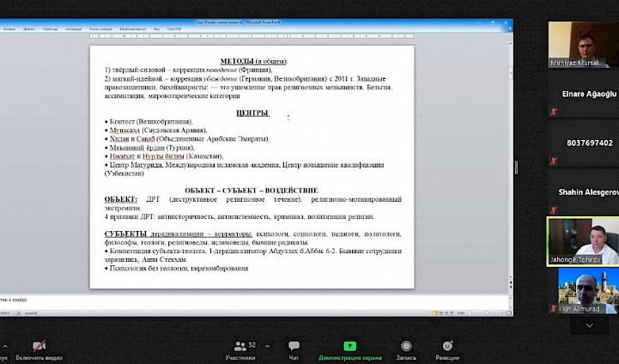The height and width of the screenshot is (364, 619).
Task: Open the Реакции reactions menu
Action: pyautogui.click(x=447, y=350)
